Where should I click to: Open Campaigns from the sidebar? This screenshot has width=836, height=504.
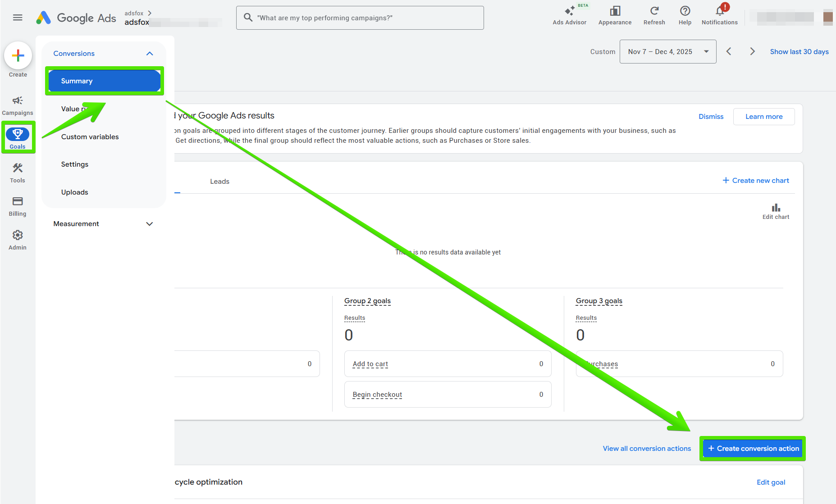(18, 105)
